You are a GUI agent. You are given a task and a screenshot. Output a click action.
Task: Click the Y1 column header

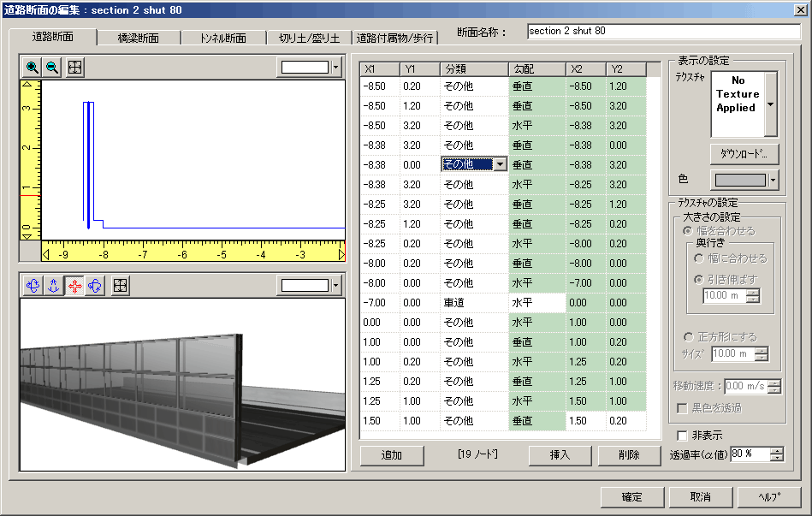[x=420, y=69]
